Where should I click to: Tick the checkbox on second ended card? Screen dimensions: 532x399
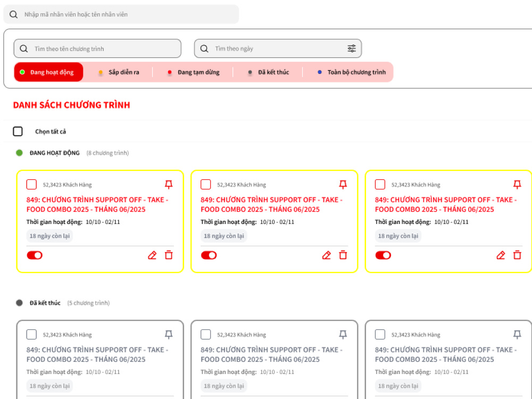pos(205,334)
